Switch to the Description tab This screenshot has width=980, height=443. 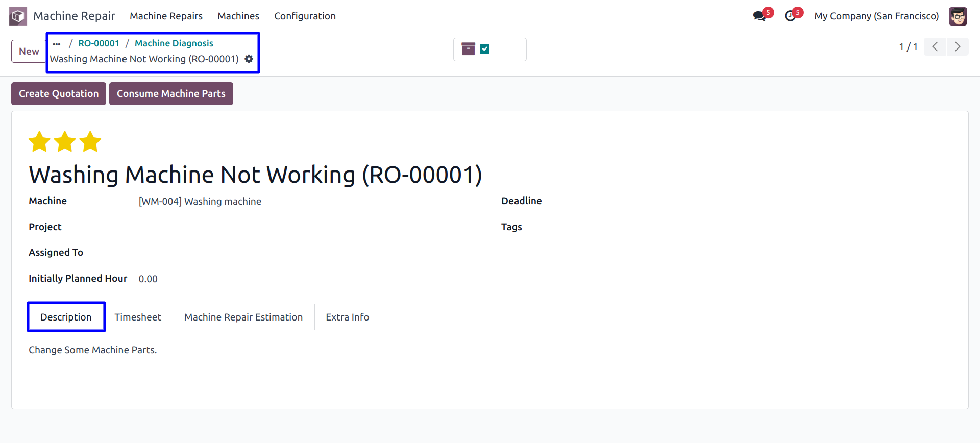click(x=66, y=317)
